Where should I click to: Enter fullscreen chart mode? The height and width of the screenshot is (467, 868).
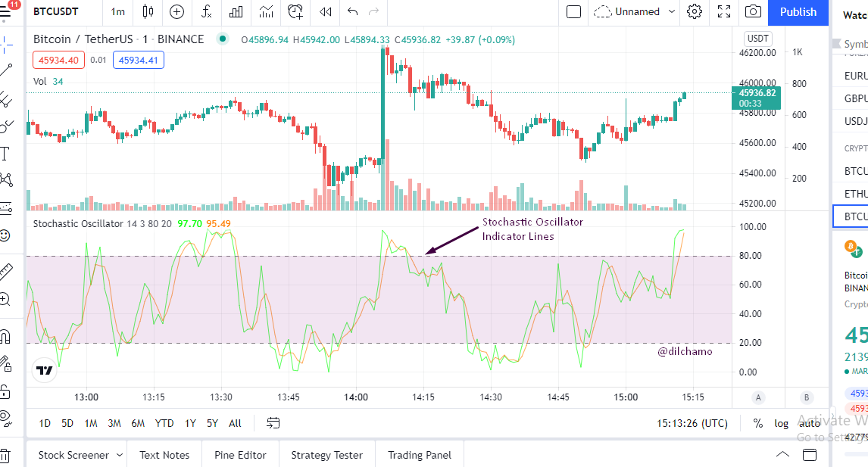click(x=724, y=11)
